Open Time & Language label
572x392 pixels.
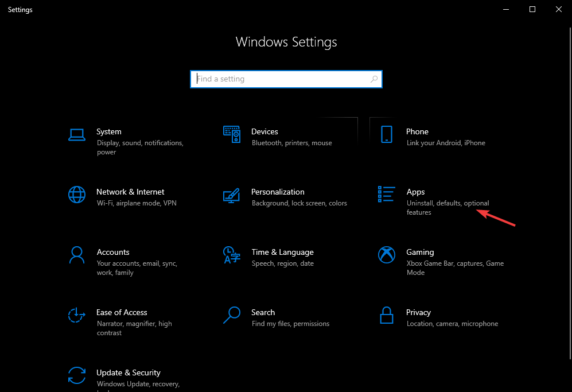[282, 252]
